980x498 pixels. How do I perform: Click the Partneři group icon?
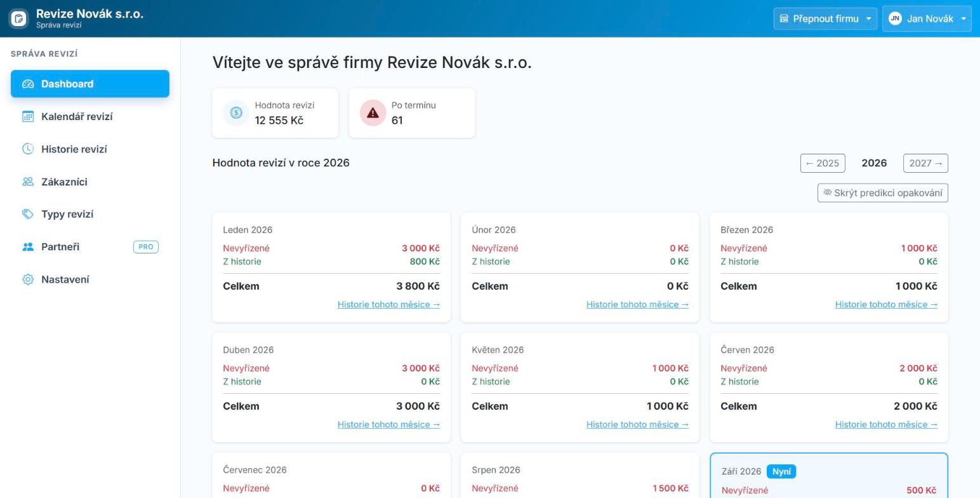pos(28,246)
